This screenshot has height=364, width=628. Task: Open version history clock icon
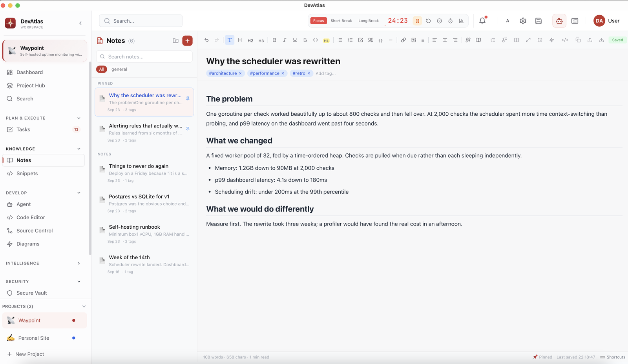pyautogui.click(x=540, y=40)
